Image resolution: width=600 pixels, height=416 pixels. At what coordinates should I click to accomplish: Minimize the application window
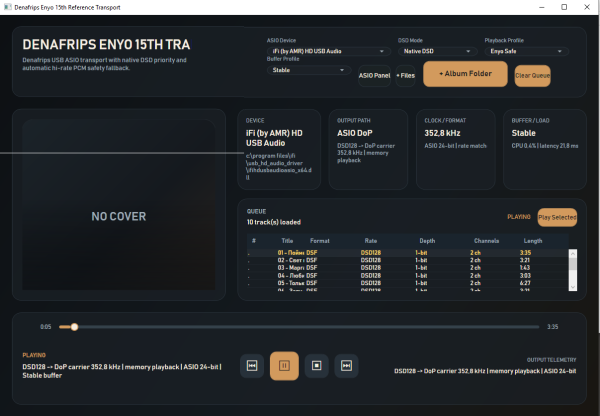click(x=541, y=7)
